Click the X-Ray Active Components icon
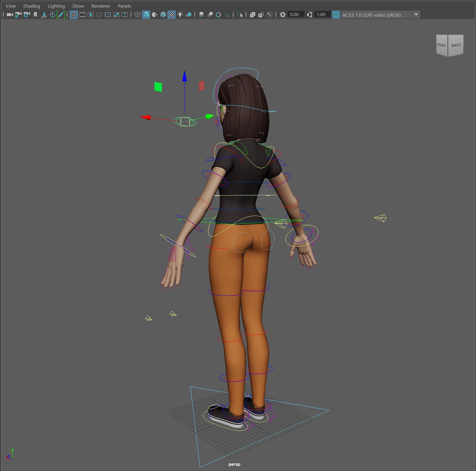Image resolution: width=476 pixels, height=471 pixels. click(x=261, y=15)
